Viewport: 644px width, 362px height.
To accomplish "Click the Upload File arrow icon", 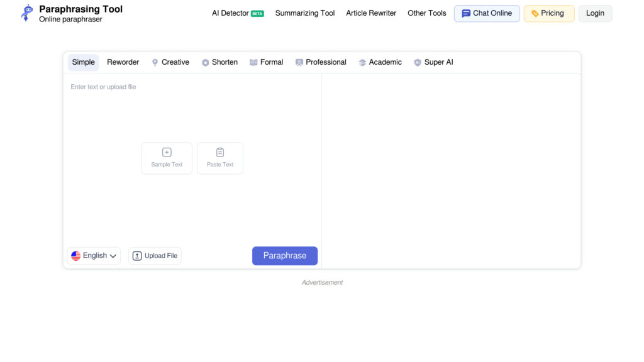I will pos(136,255).
